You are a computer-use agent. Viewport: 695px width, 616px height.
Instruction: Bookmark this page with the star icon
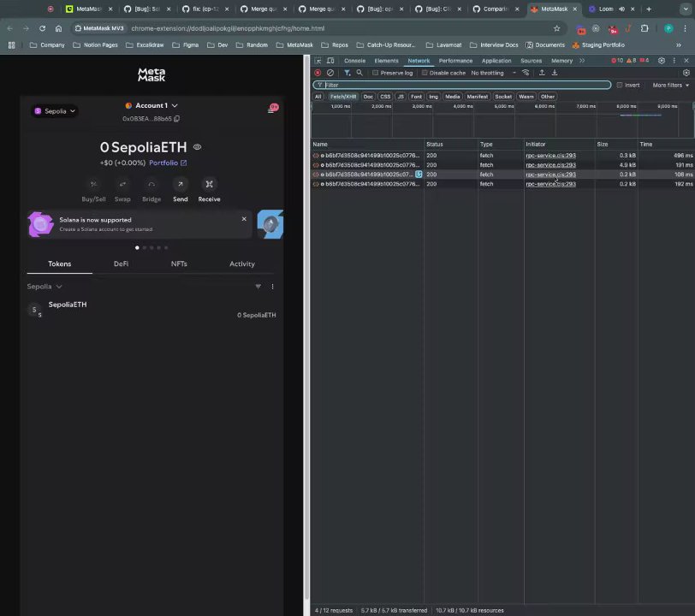click(x=556, y=28)
